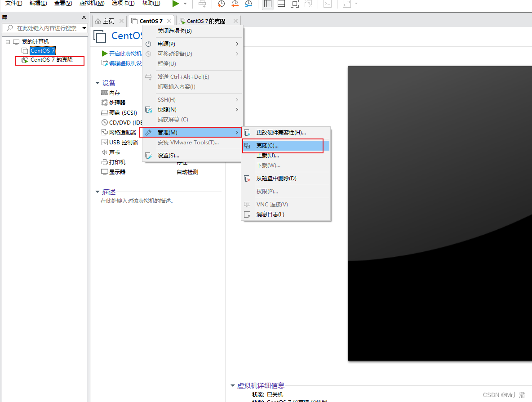Screen dimensions: 532x402
Task: Click the take snapshot toolbar icon
Action: point(221,4)
